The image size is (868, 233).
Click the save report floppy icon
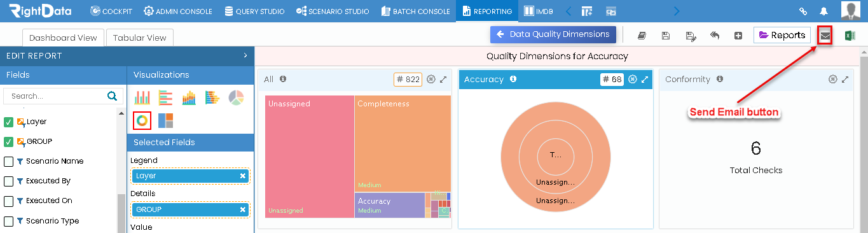[x=665, y=36]
